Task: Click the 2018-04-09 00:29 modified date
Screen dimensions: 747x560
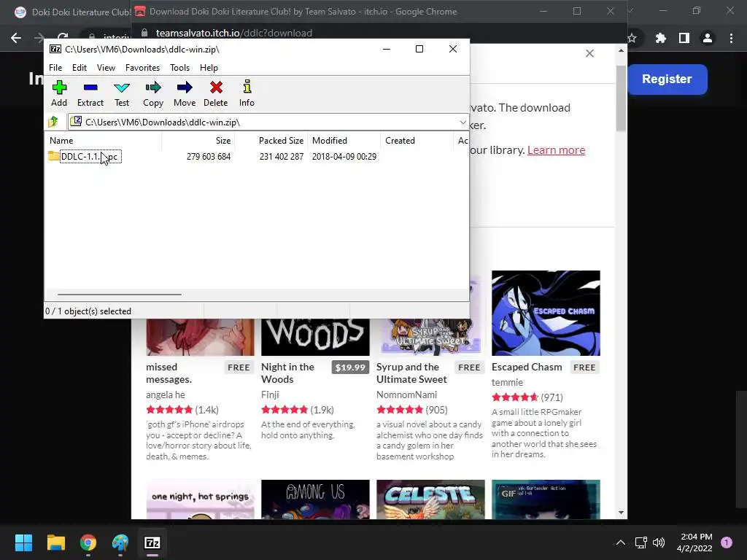Action: [344, 157]
